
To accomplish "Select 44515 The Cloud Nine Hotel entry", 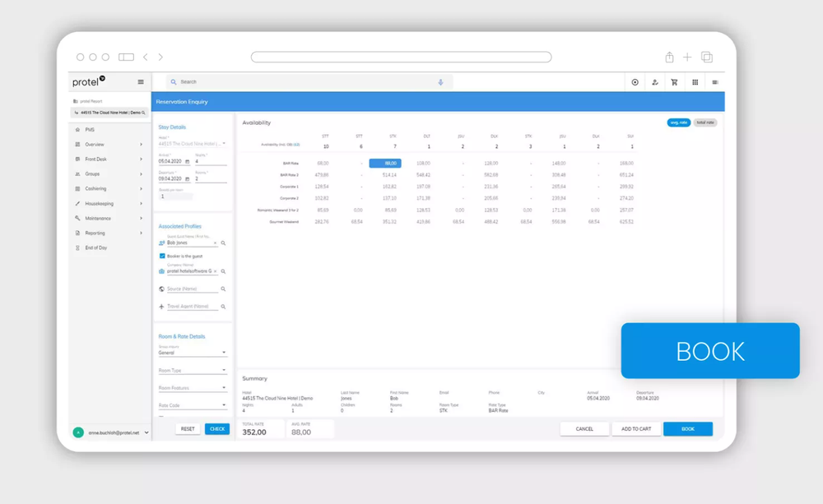I will [x=110, y=113].
